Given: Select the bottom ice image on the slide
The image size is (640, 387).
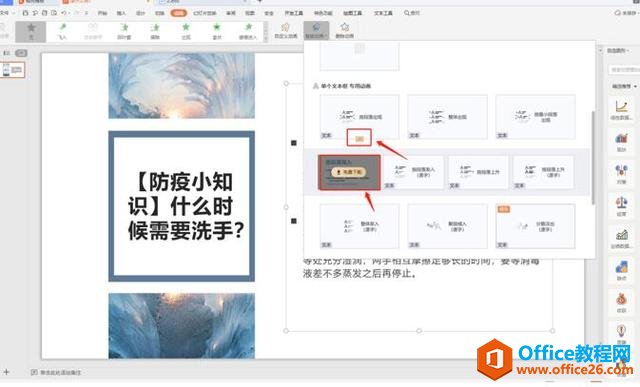Looking at the screenshot, I should click(182, 326).
